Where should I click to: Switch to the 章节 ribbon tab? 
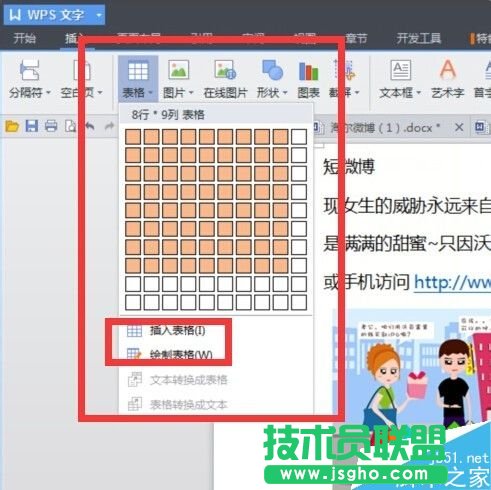click(356, 38)
